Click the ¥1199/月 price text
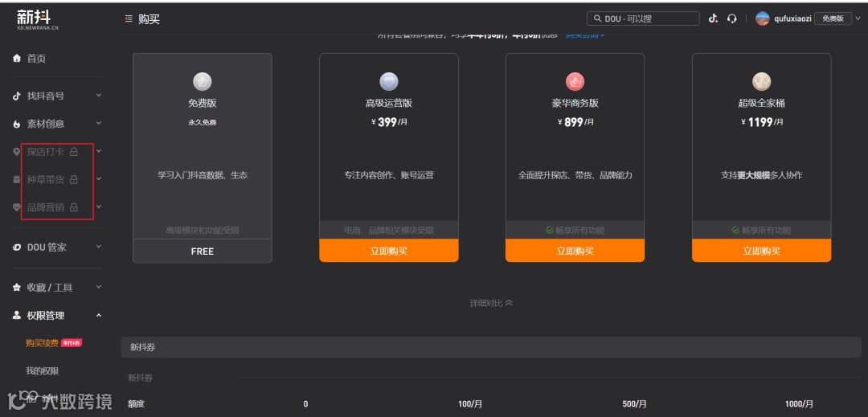This screenshot has height=417, width=868. 762,121
